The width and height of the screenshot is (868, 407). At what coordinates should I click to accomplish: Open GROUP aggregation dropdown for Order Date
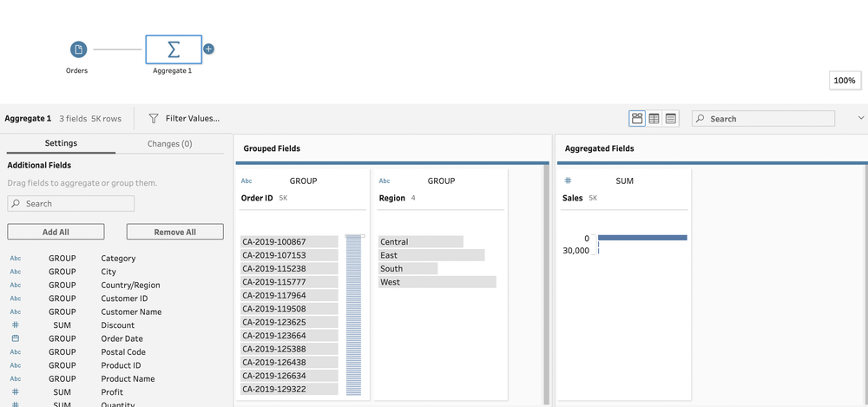tap(62, 338)
